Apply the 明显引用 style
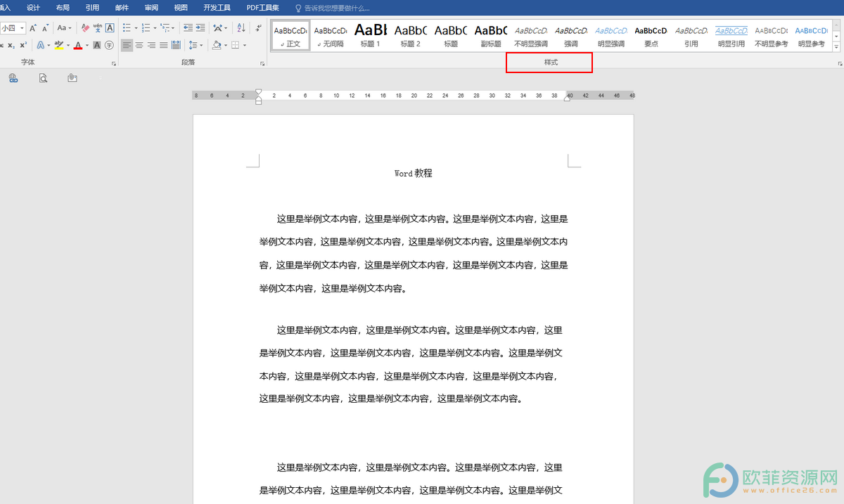This screenshot has width=844, height=504. coord(731,35)
